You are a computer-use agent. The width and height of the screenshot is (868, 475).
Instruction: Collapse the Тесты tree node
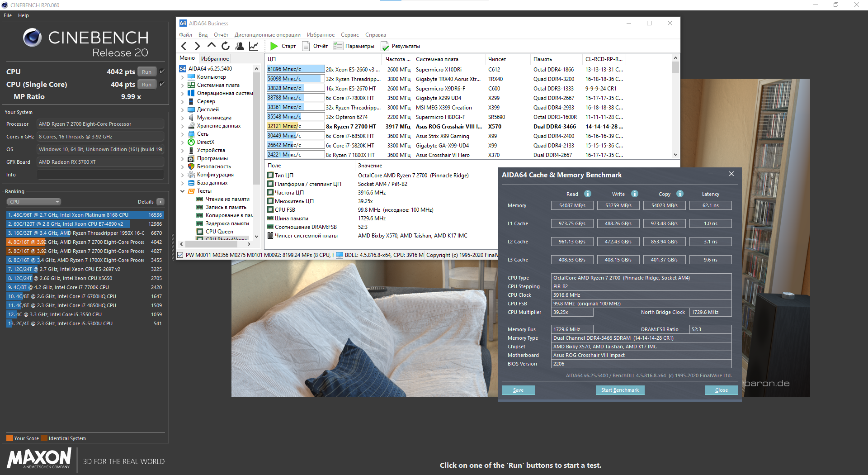pos(183,191)
